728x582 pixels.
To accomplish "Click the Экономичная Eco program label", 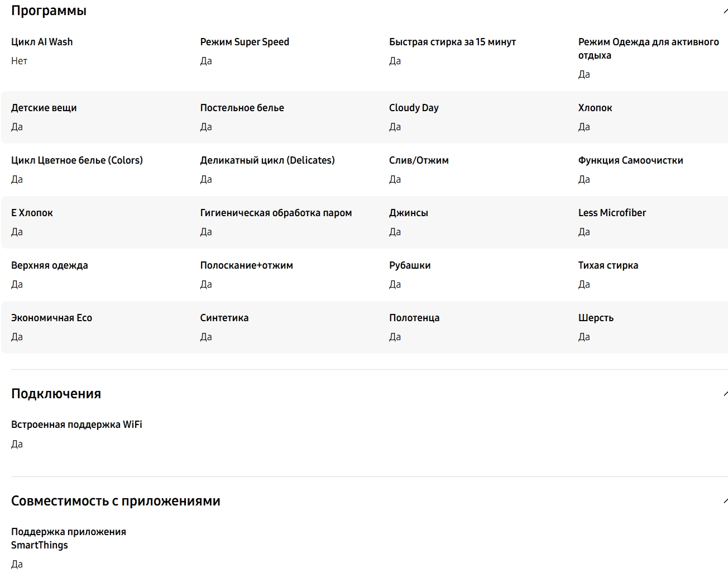I will pyautogui.click(x=51, y=318).
